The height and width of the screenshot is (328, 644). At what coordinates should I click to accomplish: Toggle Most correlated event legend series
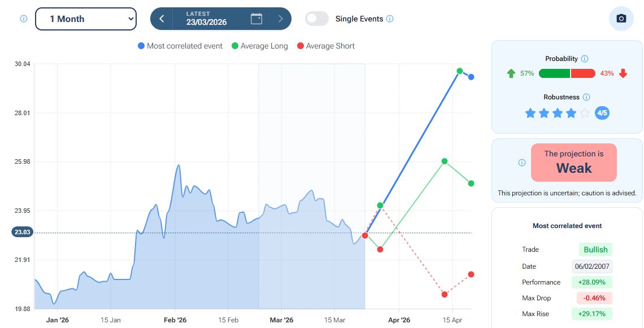180,46
